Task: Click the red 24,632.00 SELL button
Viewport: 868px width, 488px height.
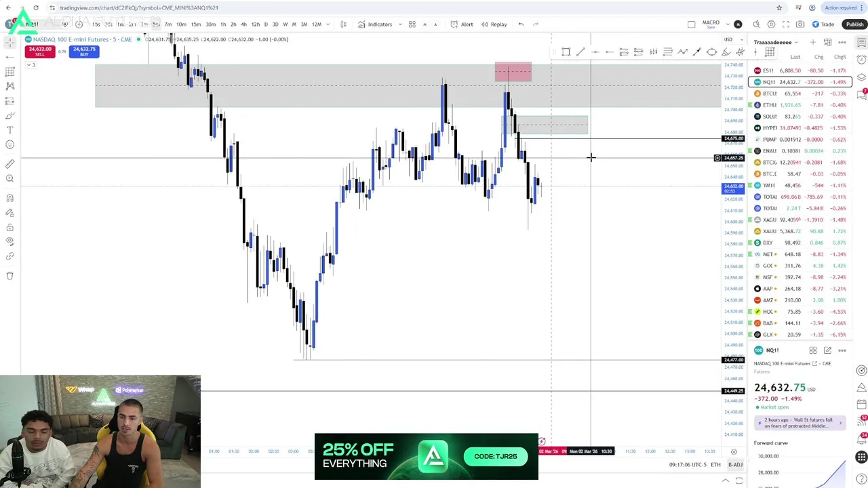Action: [x=40, y=51]
